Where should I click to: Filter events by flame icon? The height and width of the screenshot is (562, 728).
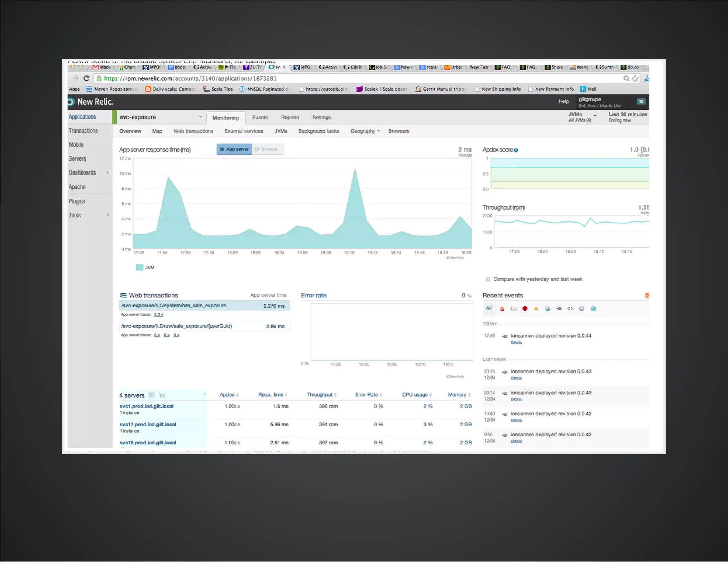502,308
